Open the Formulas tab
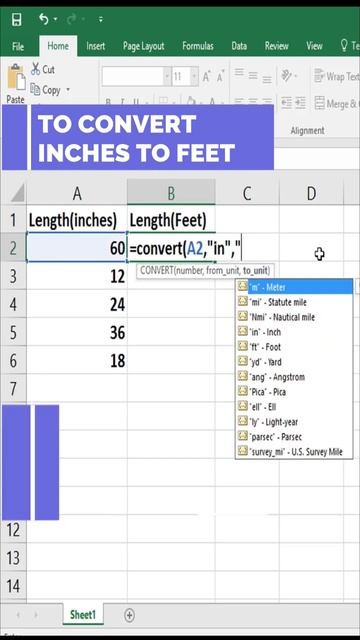 (x=198, y=46)
